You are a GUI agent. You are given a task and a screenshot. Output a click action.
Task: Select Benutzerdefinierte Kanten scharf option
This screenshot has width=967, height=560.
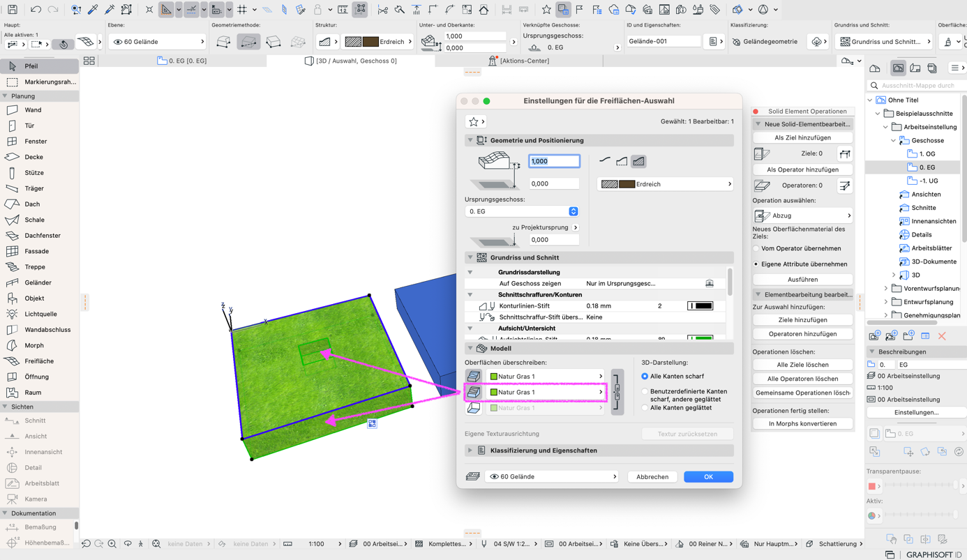[x=645, y=392]
